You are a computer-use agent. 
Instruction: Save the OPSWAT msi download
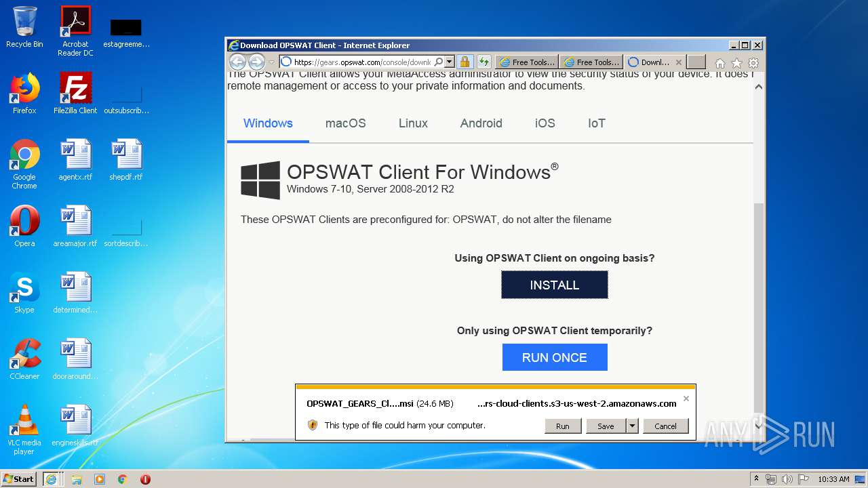(606, 426)
